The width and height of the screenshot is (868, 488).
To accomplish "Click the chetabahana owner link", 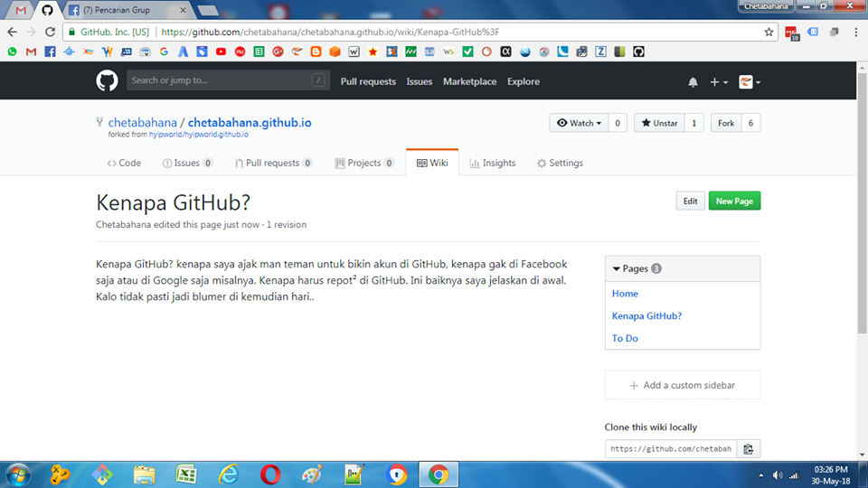I will (x=142, y=122).
